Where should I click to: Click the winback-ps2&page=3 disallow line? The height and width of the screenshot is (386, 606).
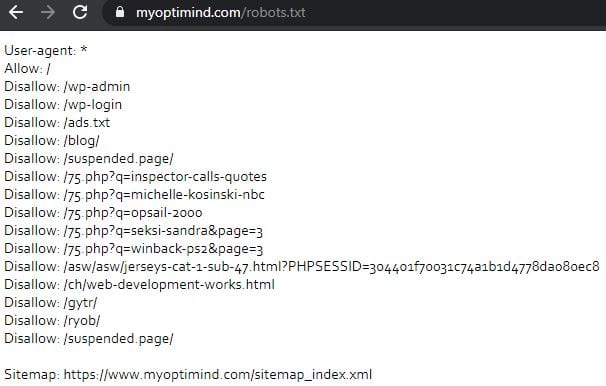(x=133, y=248)
